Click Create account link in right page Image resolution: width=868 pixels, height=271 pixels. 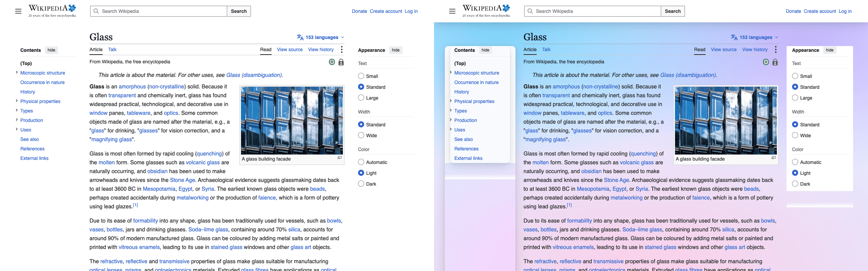[x=820, y=11]
